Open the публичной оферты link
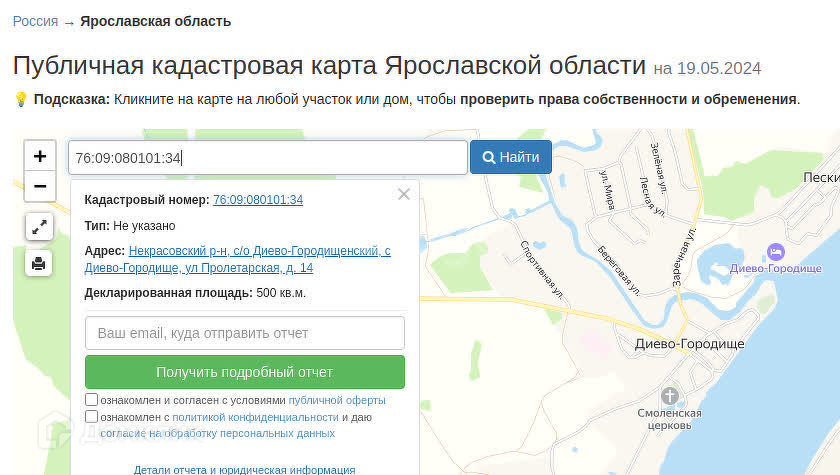This screenshot has height=475, width=840. [x=337, y=400]
